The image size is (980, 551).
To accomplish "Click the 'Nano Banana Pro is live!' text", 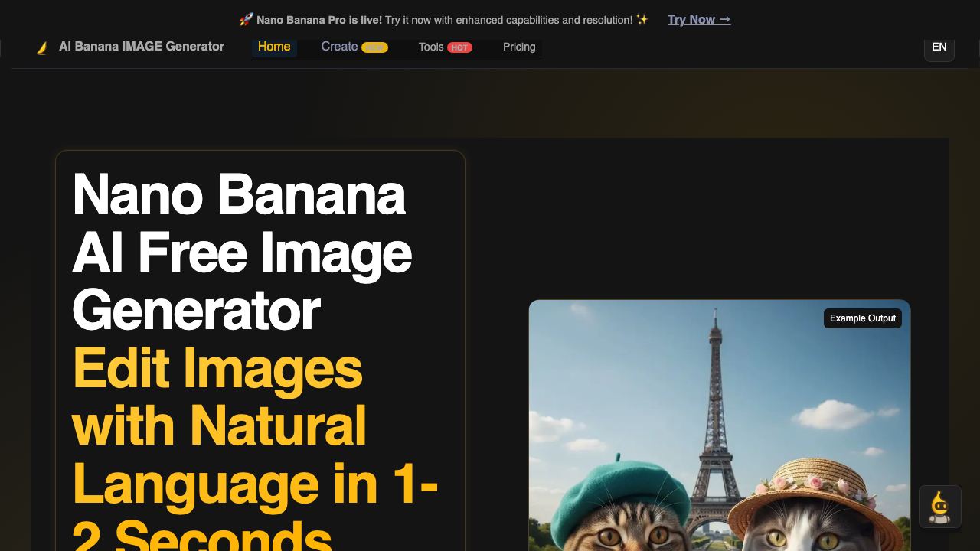I will click(x=319, y=20).
